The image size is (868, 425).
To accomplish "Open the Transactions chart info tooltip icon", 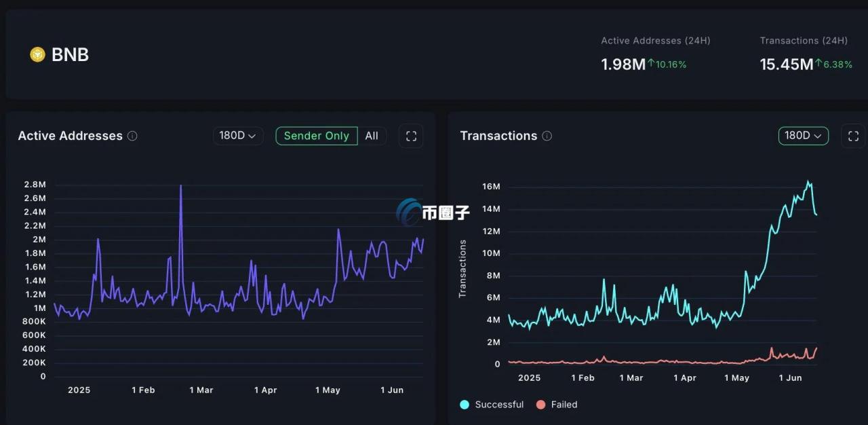I will point(547,136).
